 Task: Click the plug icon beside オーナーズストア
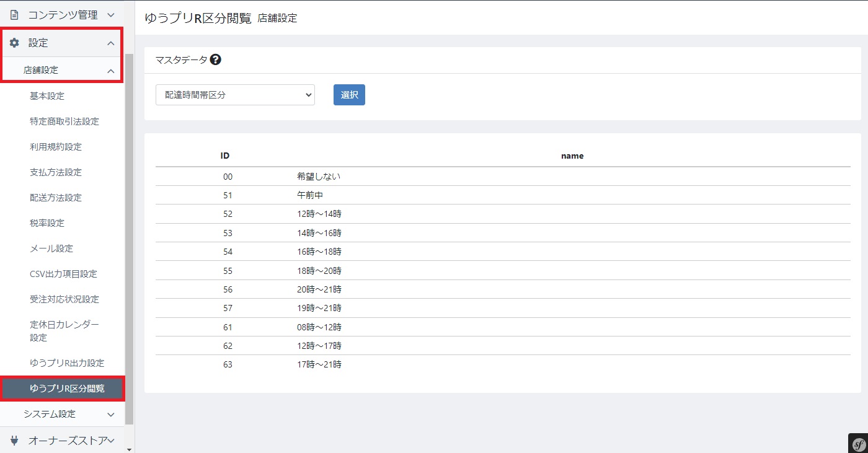pyautogui.click(x=14, y=441)
